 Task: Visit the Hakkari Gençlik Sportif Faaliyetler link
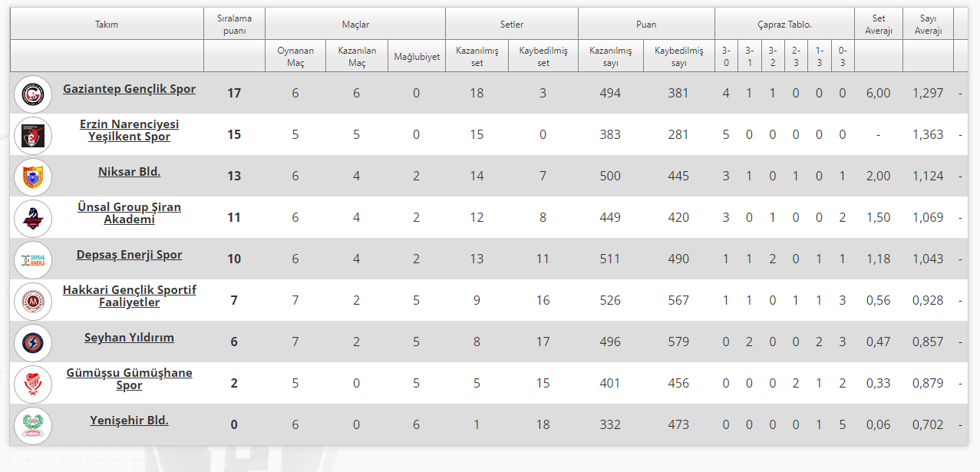click(x=129, y=295)
